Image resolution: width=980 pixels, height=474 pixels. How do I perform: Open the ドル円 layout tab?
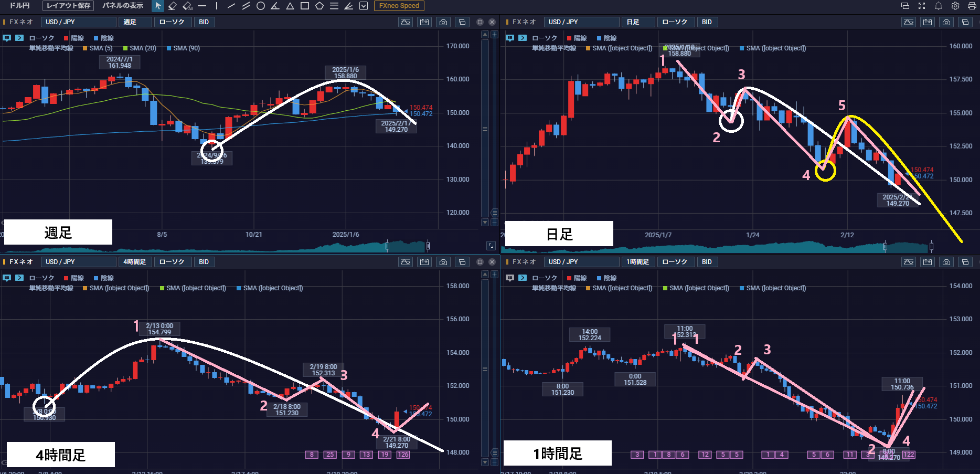click(20, 6)
